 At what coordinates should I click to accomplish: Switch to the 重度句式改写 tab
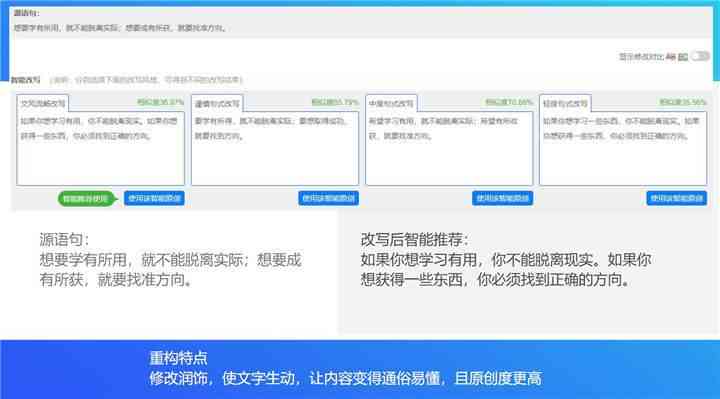[217, 103]
